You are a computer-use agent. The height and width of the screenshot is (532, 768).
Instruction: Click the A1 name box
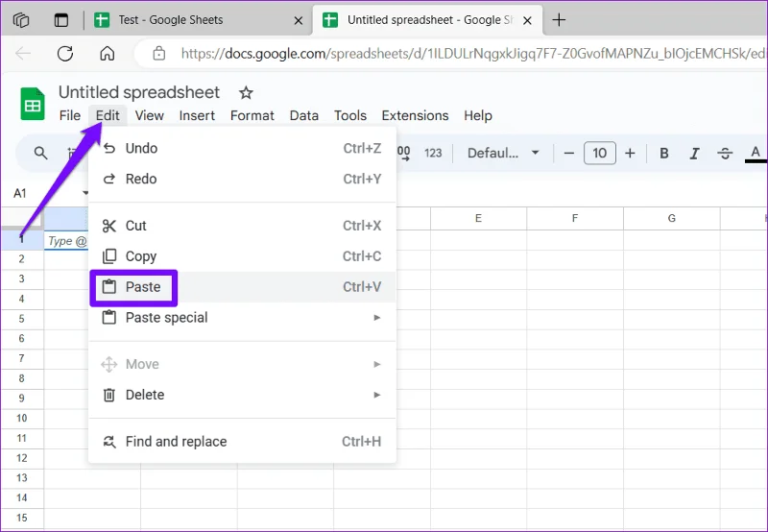(x=20, y=193)
